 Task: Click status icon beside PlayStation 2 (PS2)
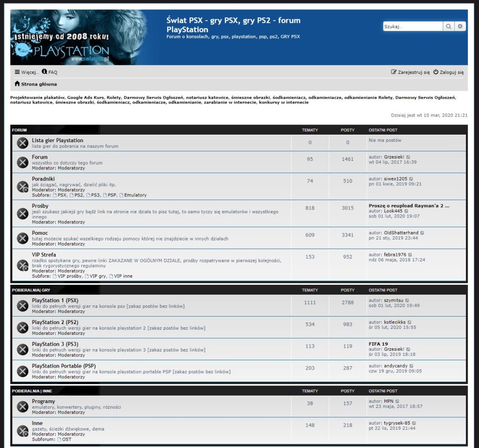(22, 327)
